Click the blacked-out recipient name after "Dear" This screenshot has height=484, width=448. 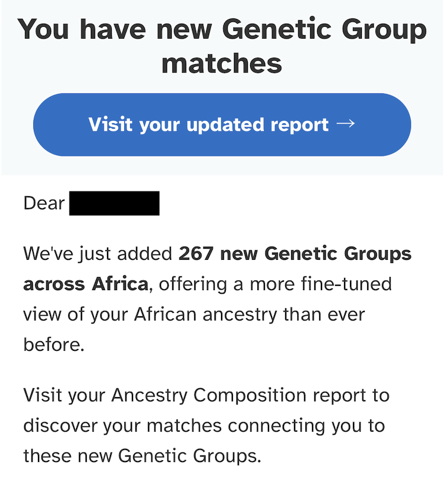(114, 203)
